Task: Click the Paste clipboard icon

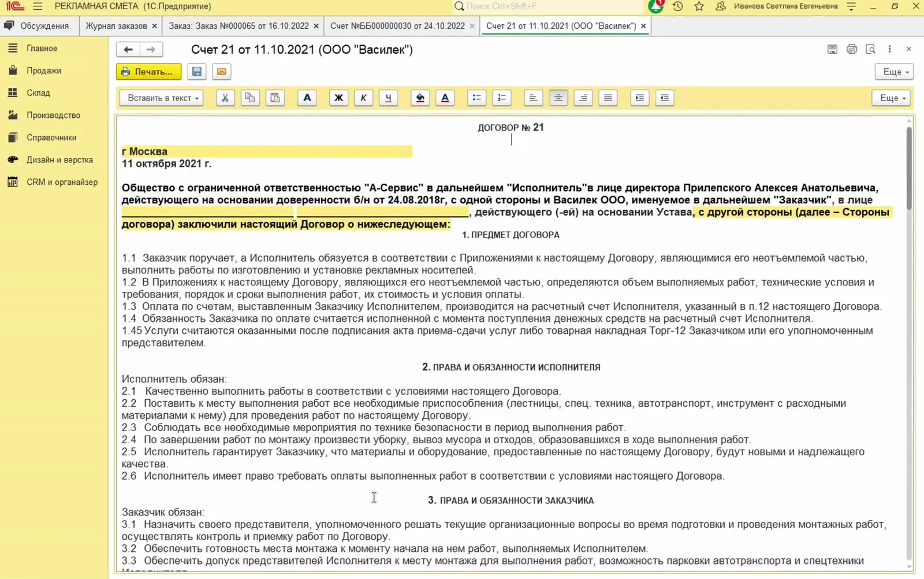Action: (275, 98)
